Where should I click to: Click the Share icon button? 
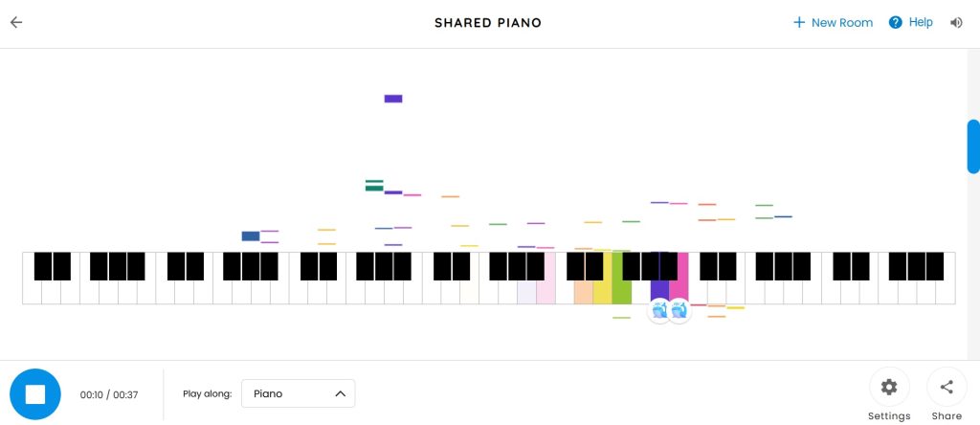coord(947,387)
